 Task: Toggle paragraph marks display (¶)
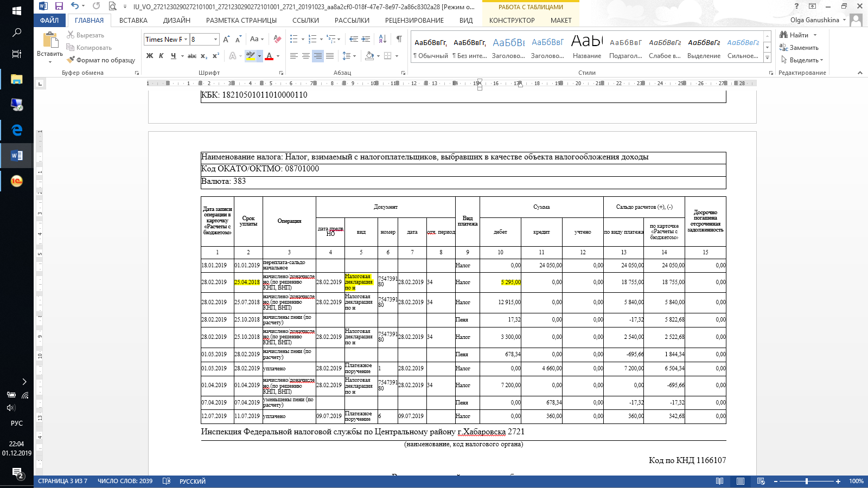(x=399, y=39)
